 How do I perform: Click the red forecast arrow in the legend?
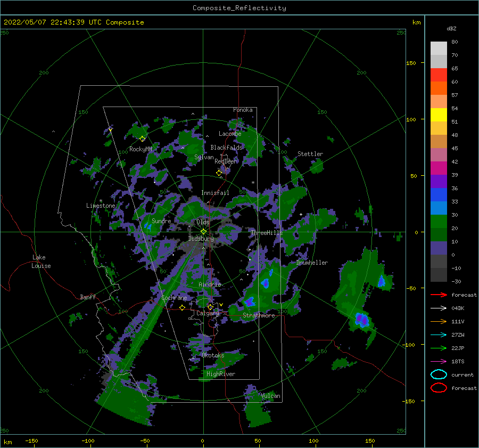439,295
